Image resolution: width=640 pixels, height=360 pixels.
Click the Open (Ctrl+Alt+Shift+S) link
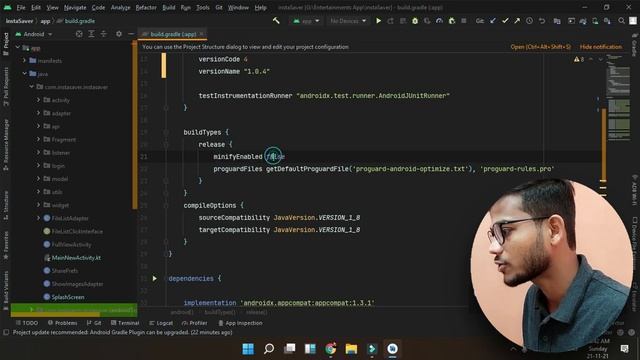click(x=540, y=47)
